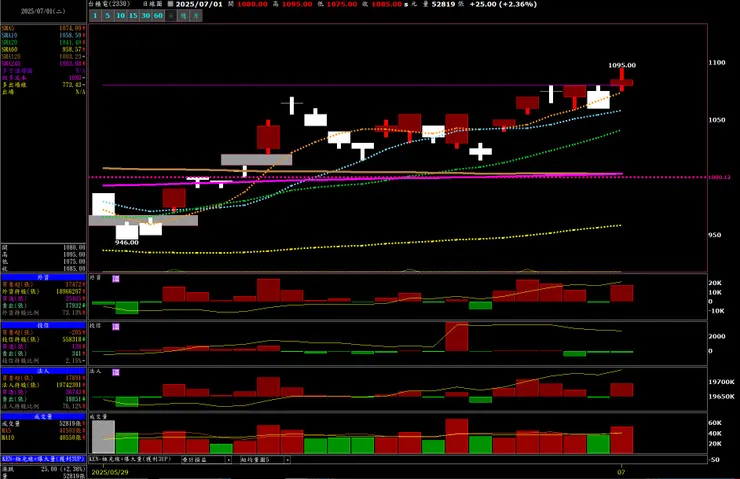Click the grey first bar in volume chart
This screenshot has height=479, width=740.
coord(103,437)
